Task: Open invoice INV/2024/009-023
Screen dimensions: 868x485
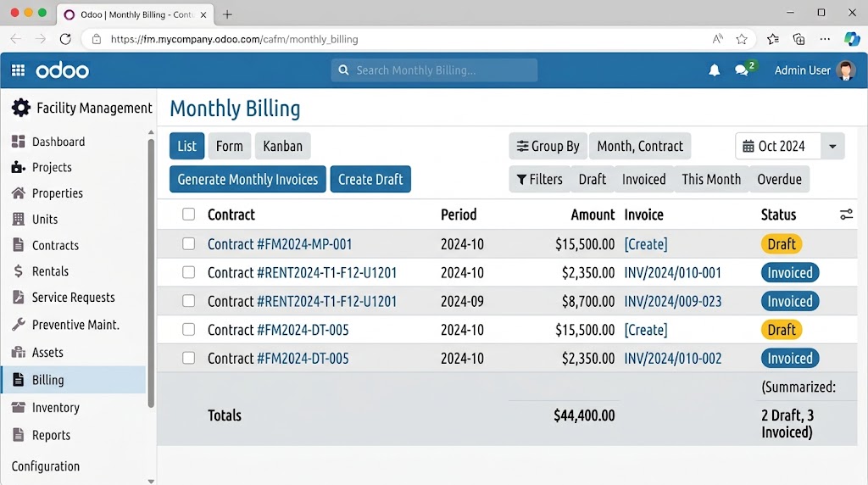Action: (672, 301)
